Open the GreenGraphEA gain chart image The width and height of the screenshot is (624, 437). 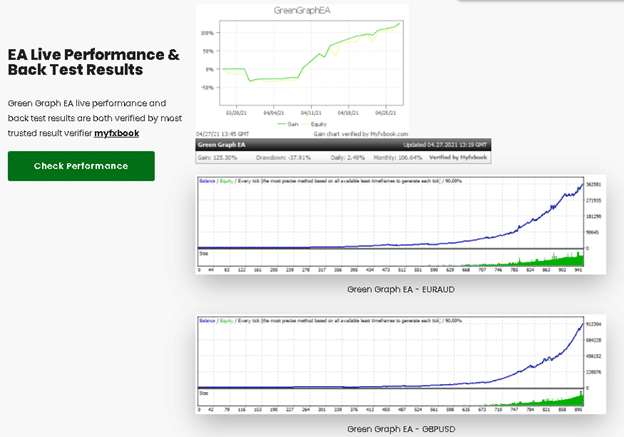tap(302, 71)
